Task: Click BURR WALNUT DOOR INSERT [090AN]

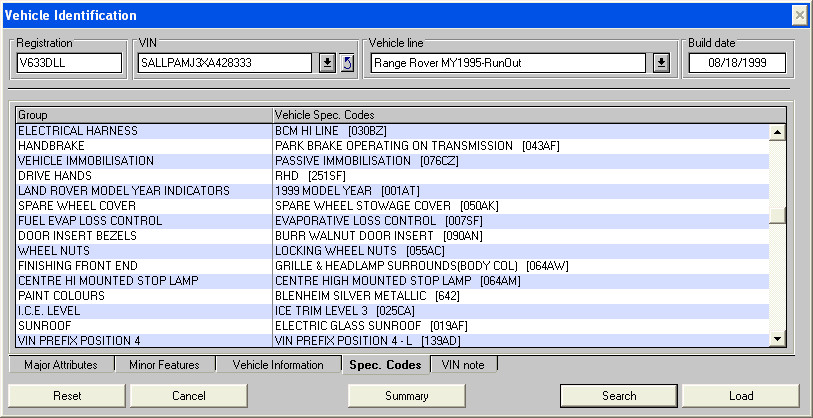Action: tap(379, 236)
